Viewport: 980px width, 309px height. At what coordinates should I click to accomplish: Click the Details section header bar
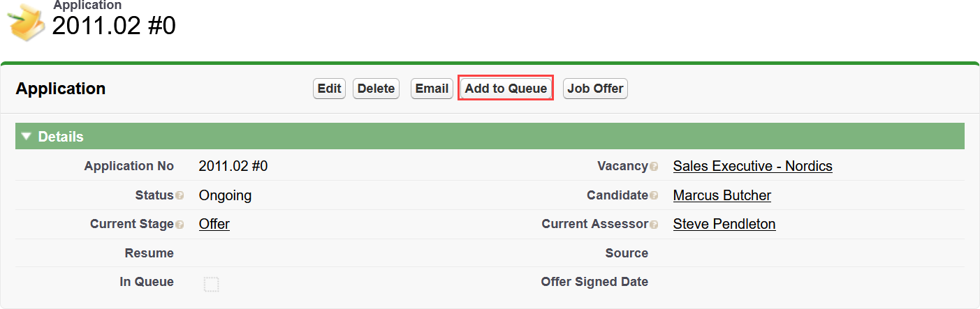click(489, 137)
